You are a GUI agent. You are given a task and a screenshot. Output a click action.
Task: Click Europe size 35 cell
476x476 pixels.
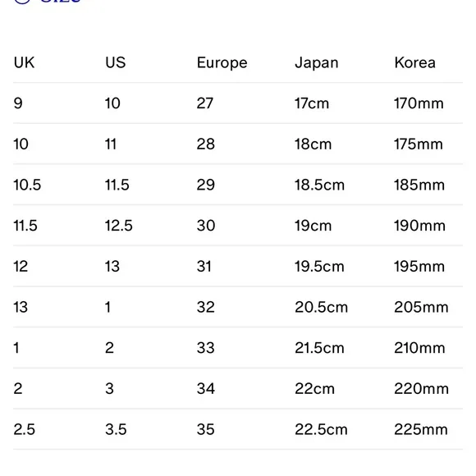205,429
